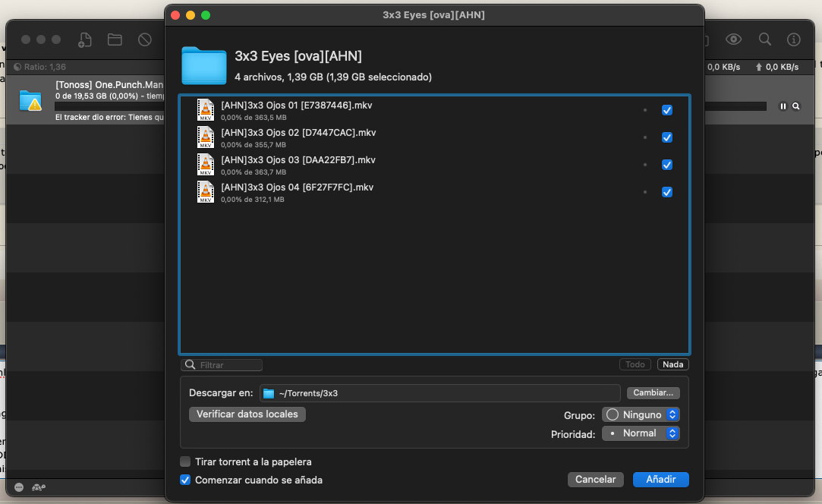Uncheck the Ojos 04 file checkbox
The image size is (822, 504).
click(x=667, y=192)
